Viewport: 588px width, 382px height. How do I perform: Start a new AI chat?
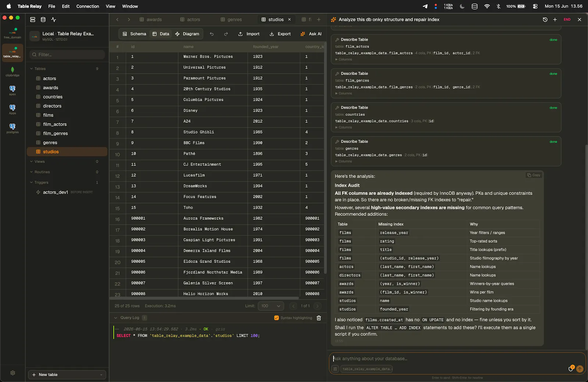pos(555,19)
